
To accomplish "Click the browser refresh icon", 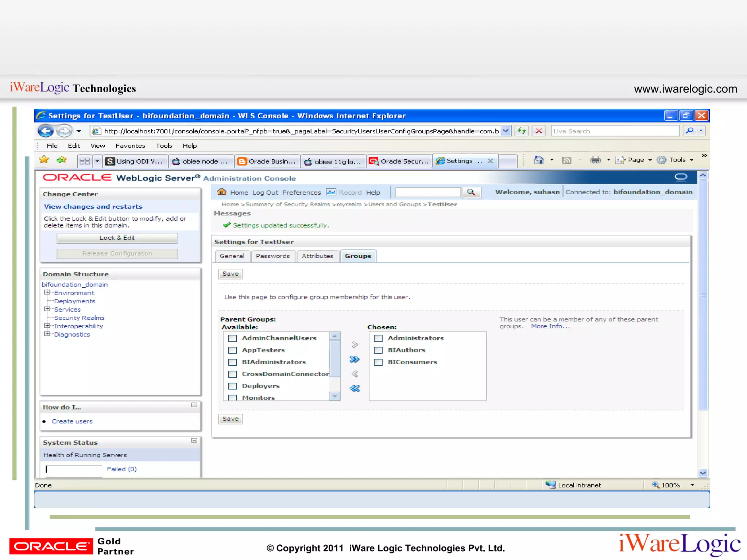I will tap(522, 131).
